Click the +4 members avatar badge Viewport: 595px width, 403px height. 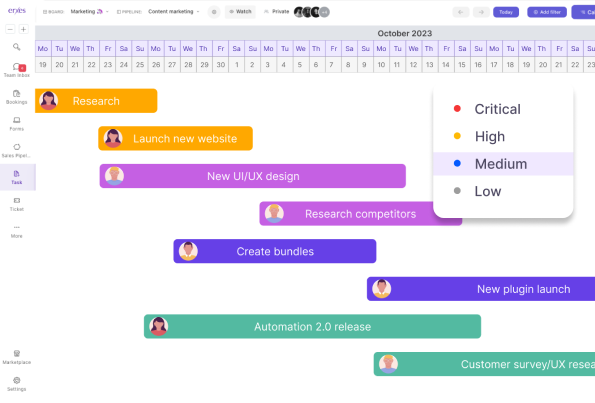pos(324,12)
